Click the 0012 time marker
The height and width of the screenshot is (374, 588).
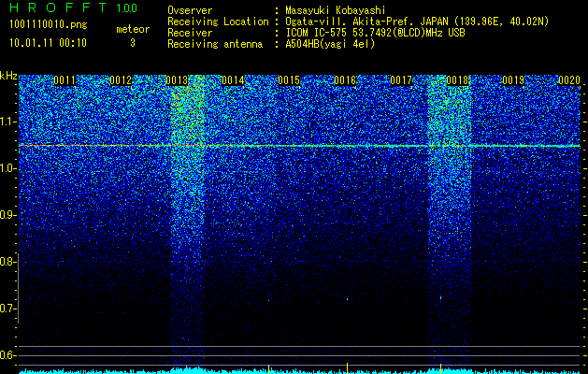(x=121, y=80)
